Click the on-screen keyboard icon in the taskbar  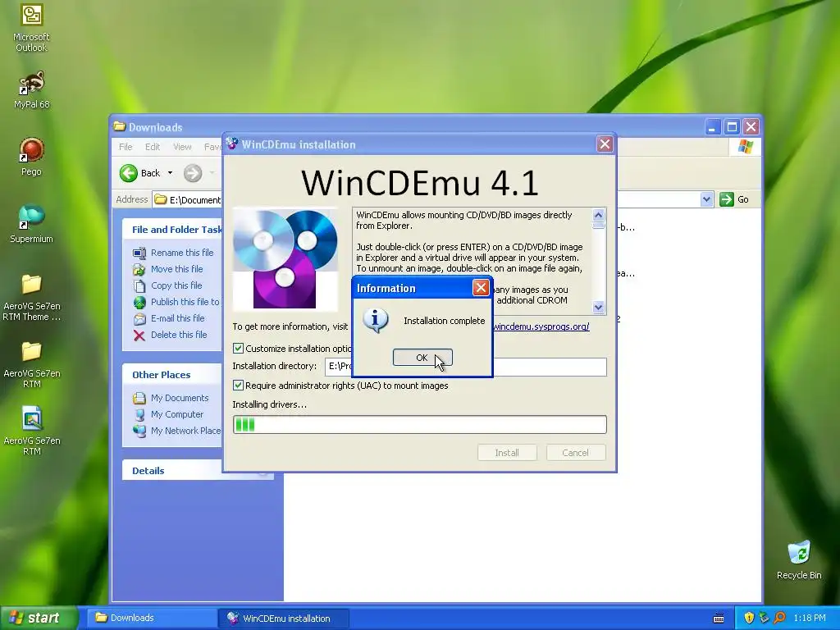[719, 619]
